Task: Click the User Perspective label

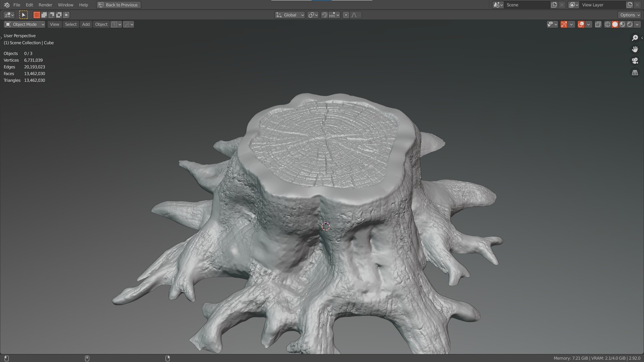Action: click(20, 36)
